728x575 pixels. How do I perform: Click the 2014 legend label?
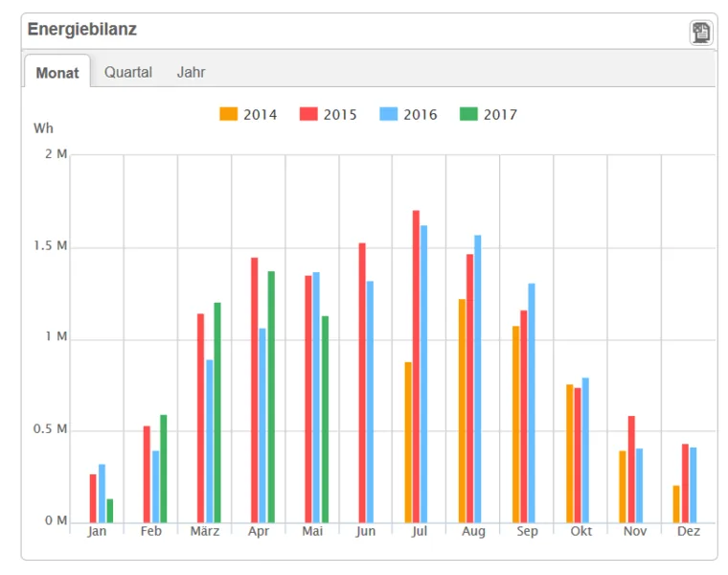260,114
